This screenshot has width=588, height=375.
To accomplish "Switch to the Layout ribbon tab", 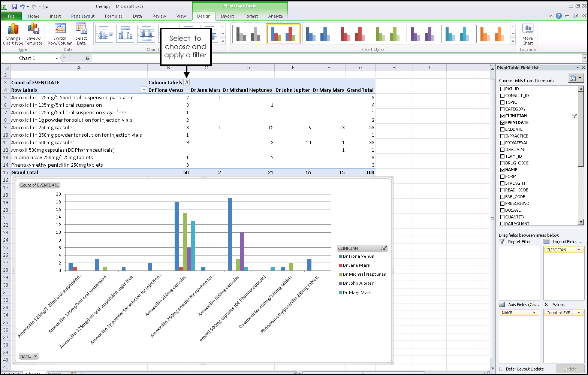I will click(227, 16).
